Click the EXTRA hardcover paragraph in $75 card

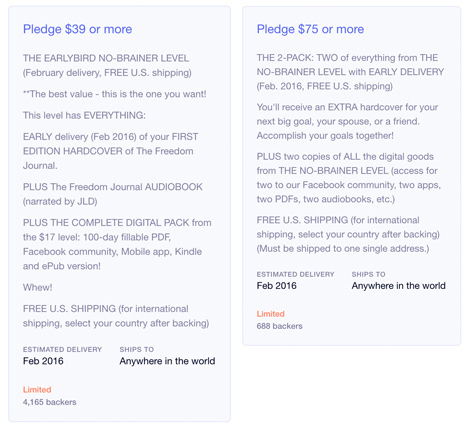(347, 121)
